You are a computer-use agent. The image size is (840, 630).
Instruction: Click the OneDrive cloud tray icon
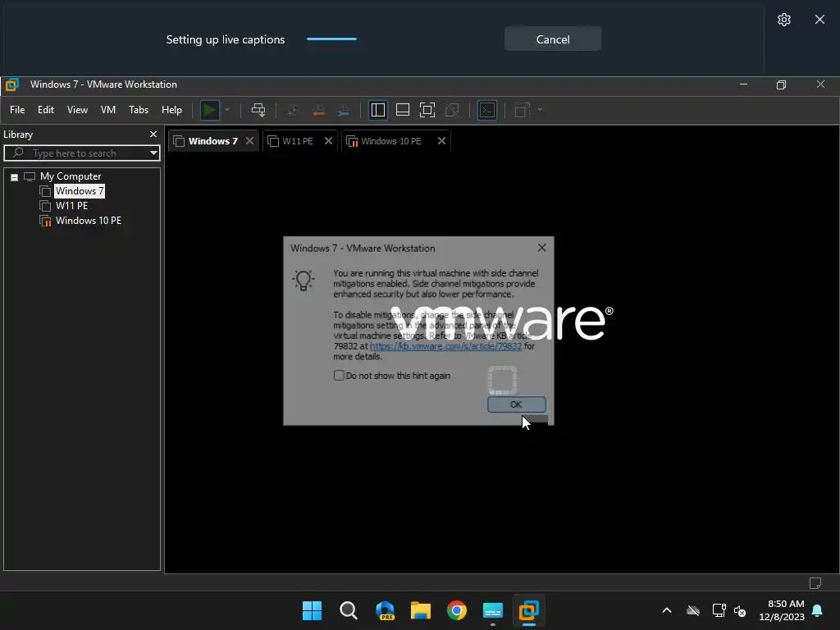693,610
